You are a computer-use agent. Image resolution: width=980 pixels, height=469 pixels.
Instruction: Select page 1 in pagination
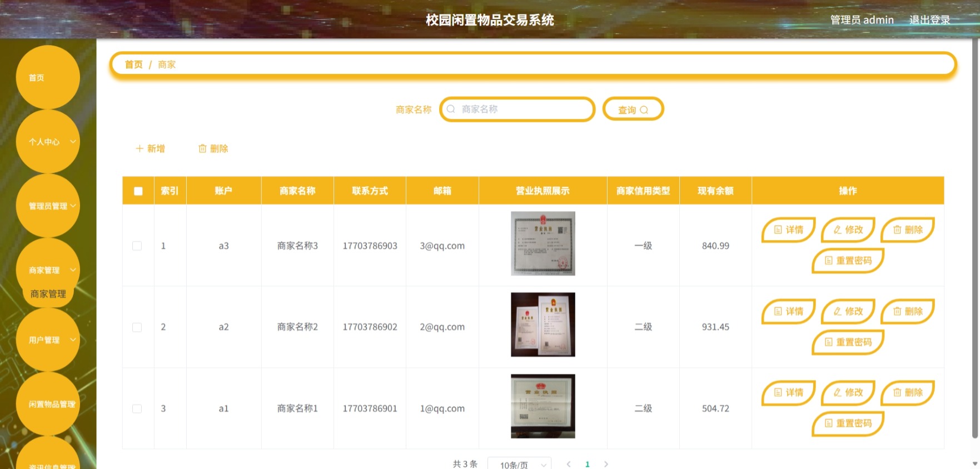pos(588,464)
